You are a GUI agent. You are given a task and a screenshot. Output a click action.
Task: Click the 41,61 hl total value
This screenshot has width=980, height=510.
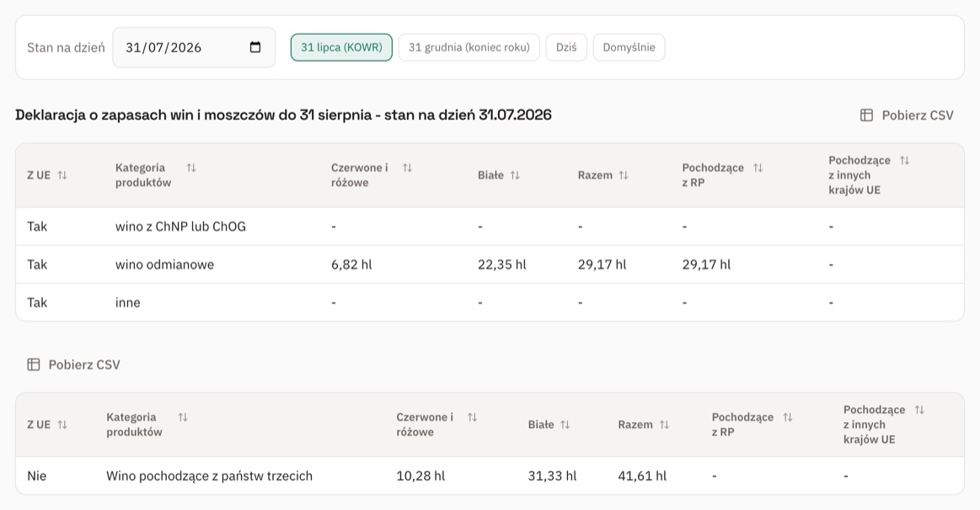(x=642, y=475)
